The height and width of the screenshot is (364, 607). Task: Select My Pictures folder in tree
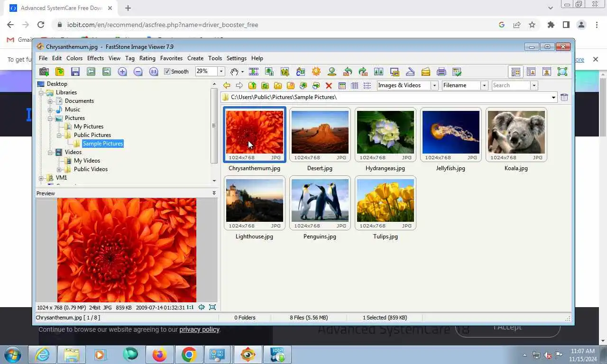click(89, 127)
